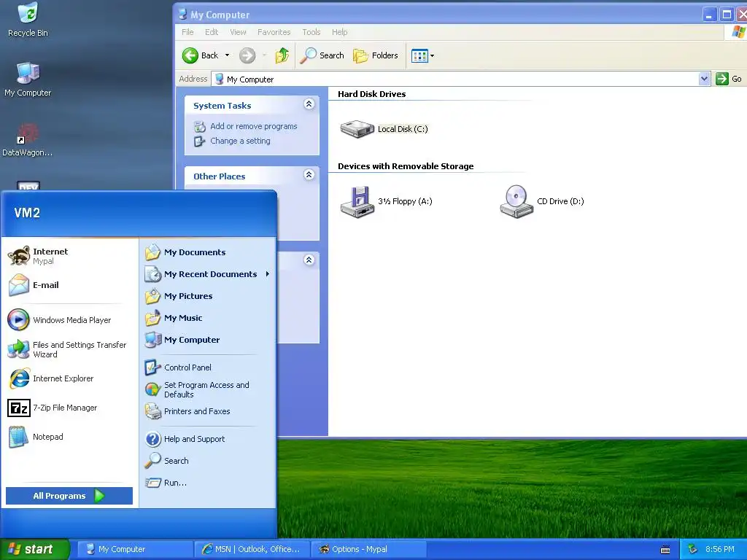Screen dimensions: 747x560
Task: Select the CD Drive (D:)
Action: (x=542, y=201)
